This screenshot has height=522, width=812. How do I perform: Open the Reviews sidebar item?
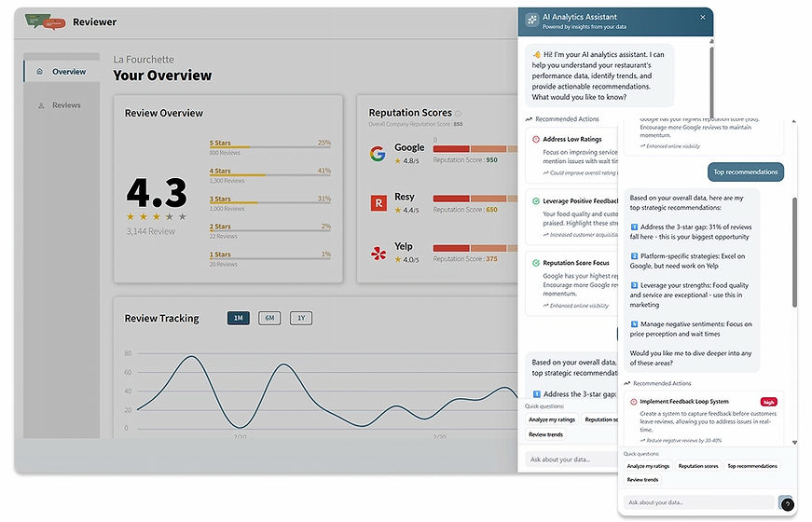tap(62, 105)
